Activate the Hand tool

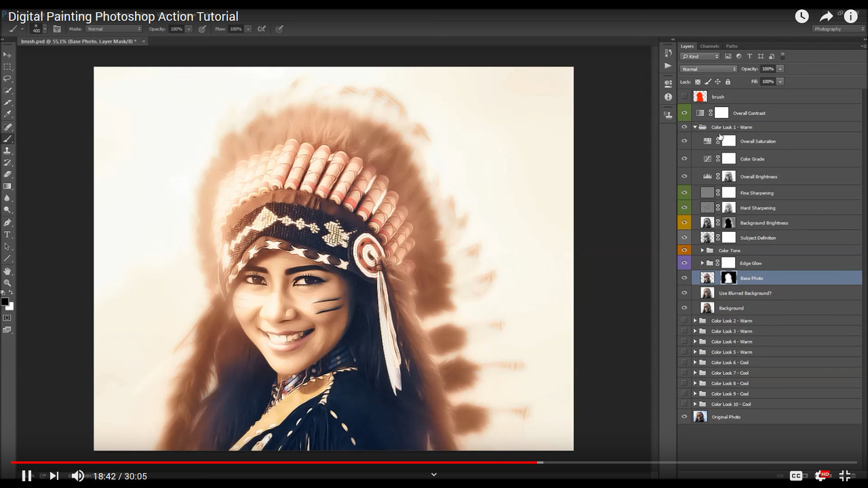[7, 271]
